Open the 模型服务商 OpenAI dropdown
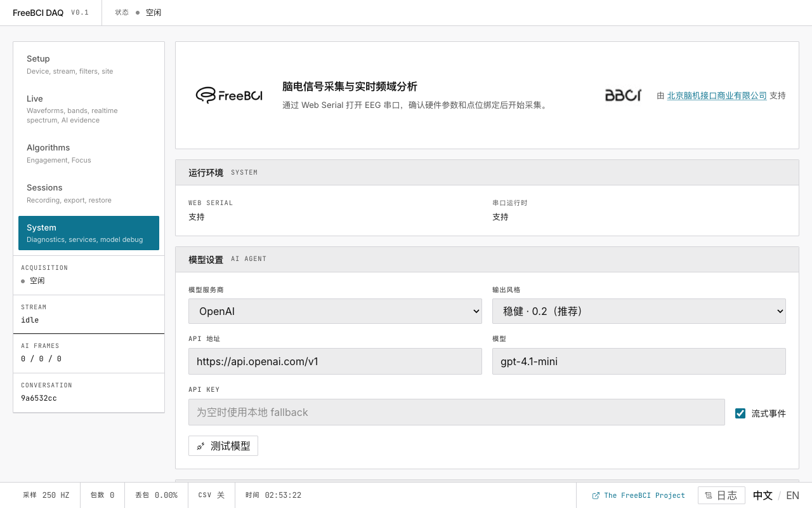The width and height of the screenshot is (812, 508). pos(335,311)
